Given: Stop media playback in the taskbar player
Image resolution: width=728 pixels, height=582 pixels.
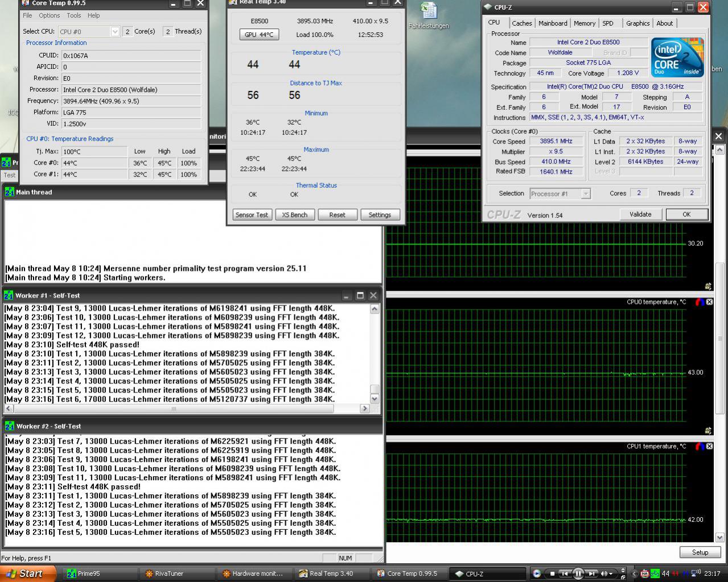Looking at the screenshot, I should (x=552, y=573).
